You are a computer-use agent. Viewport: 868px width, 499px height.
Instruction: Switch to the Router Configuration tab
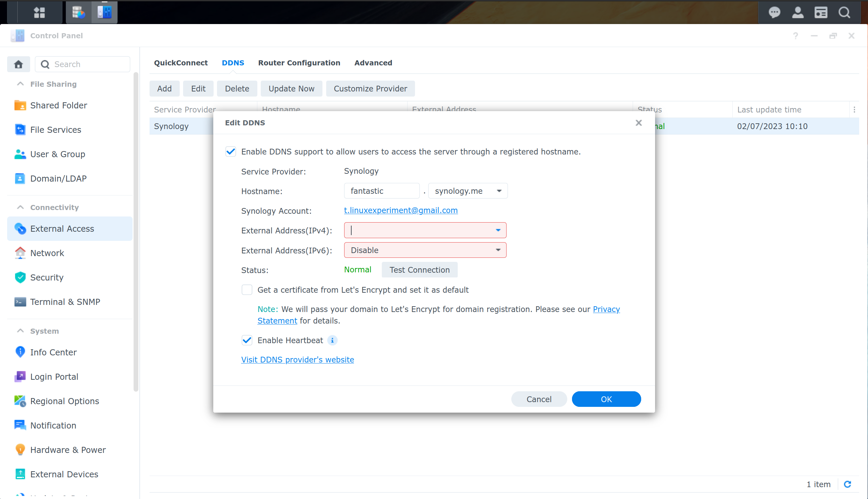299,62
